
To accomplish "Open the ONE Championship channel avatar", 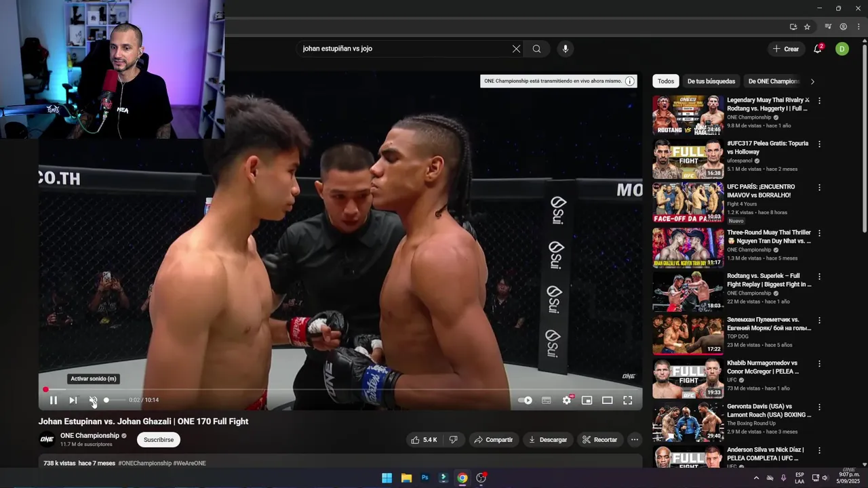I will (x=47, y=439).
